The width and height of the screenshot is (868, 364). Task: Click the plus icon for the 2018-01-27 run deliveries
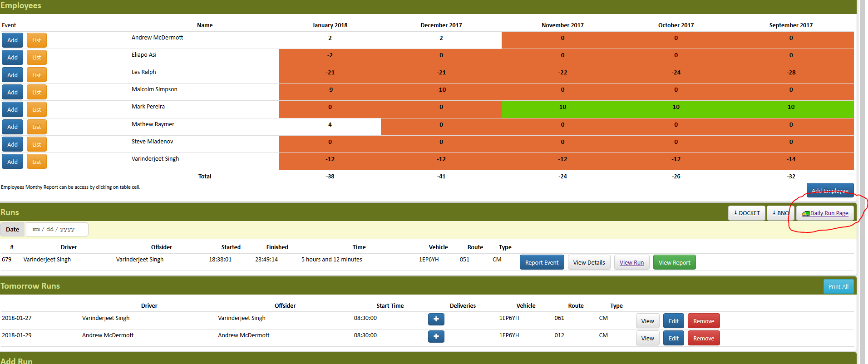(x=436, y=319)
